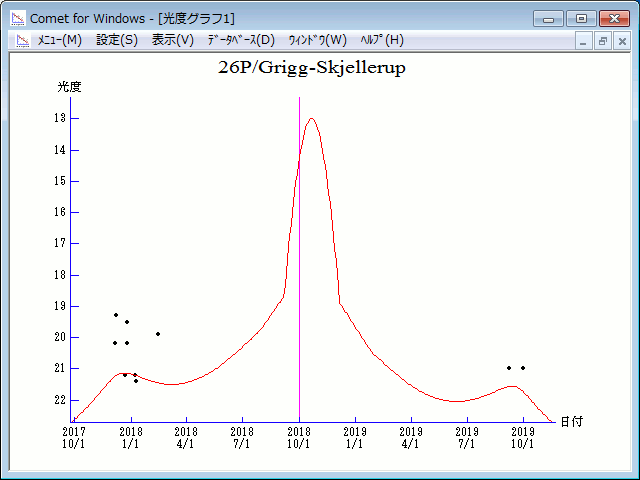Close the inner 光度グラフ1 child window
The height and width of the screenshot is (480, 640).
click(622, 41)
